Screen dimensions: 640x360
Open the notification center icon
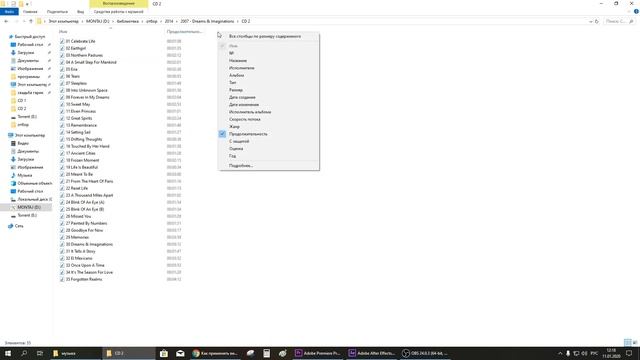point(629,353)
